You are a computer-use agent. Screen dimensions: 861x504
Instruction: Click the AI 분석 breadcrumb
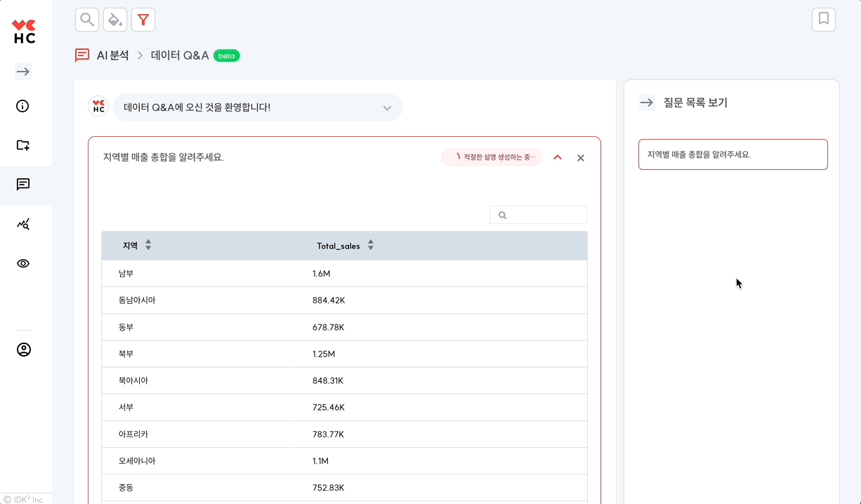(113, 55)
